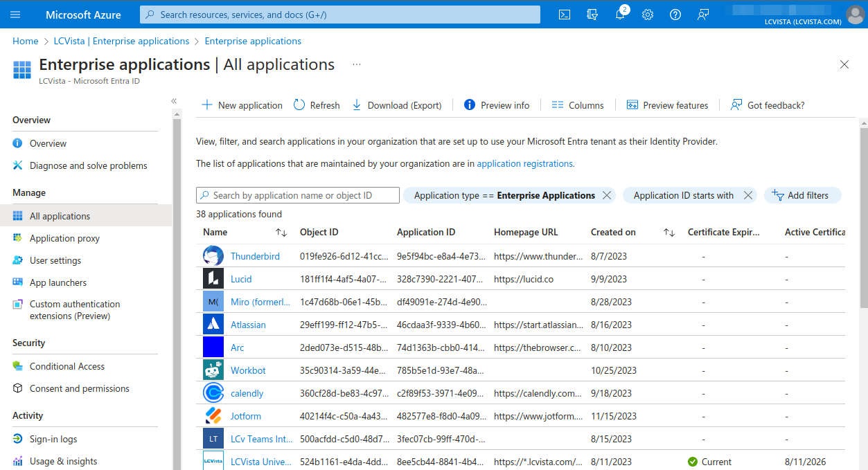The width and height of the screenshot is (868, 470).
Task: Open the help pane question mark icon
Action: pyautogui.click(x=675, y=14)
